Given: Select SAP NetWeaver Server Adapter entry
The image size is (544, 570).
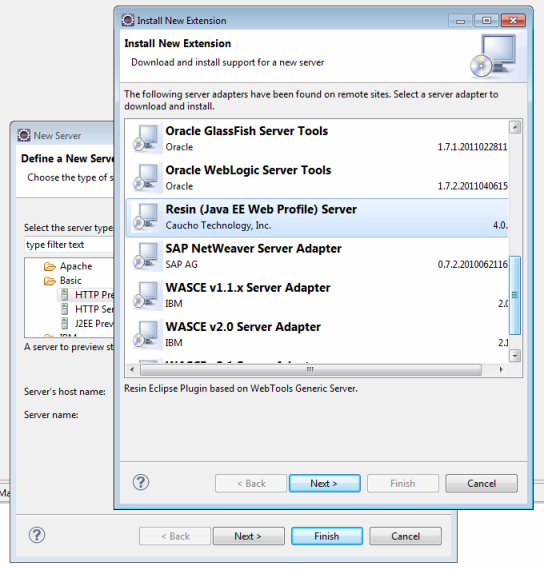Looking at the screenshot, I should 317,257.
